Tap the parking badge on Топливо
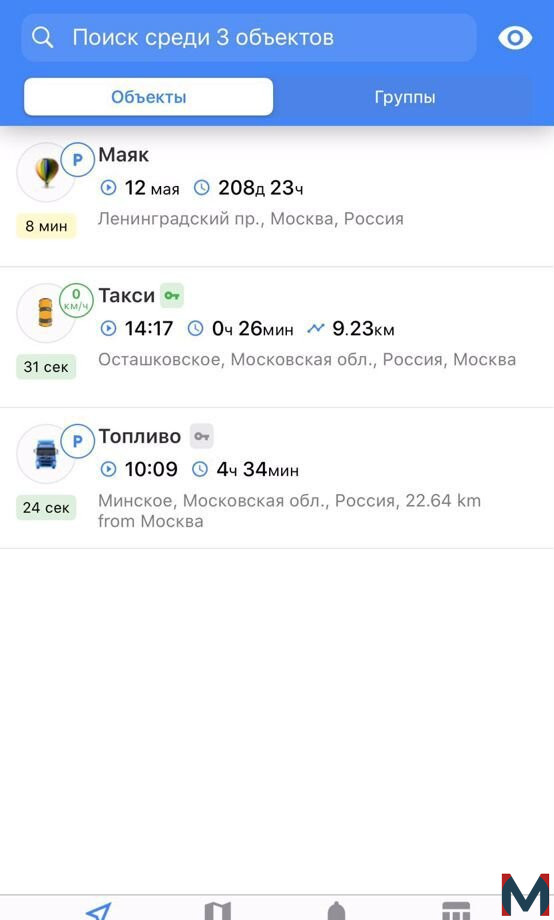This screenshot has width=554, height=920. [77, 441]
